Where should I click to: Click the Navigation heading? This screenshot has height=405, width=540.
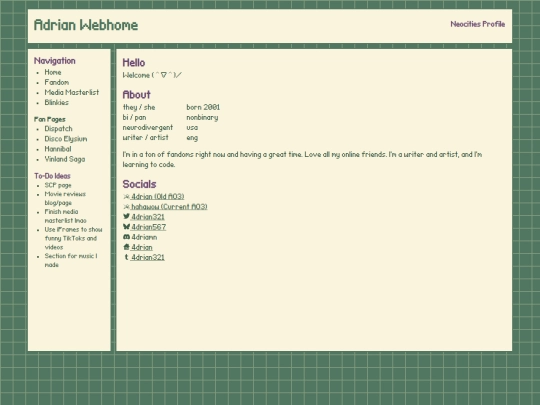click(x=55, y=61)
